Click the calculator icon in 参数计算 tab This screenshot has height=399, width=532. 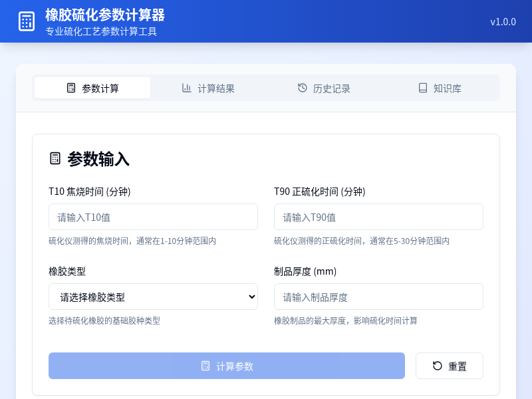(71, 88)
